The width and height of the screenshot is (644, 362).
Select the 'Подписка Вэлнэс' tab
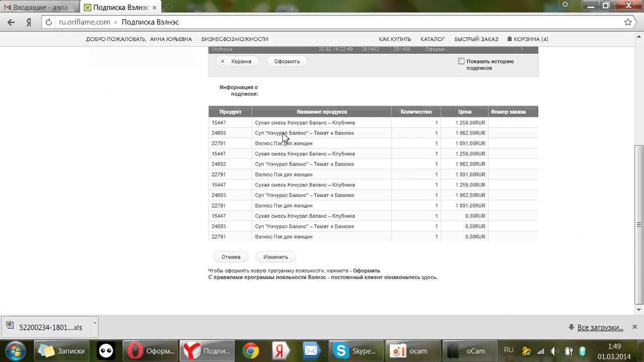121,8
